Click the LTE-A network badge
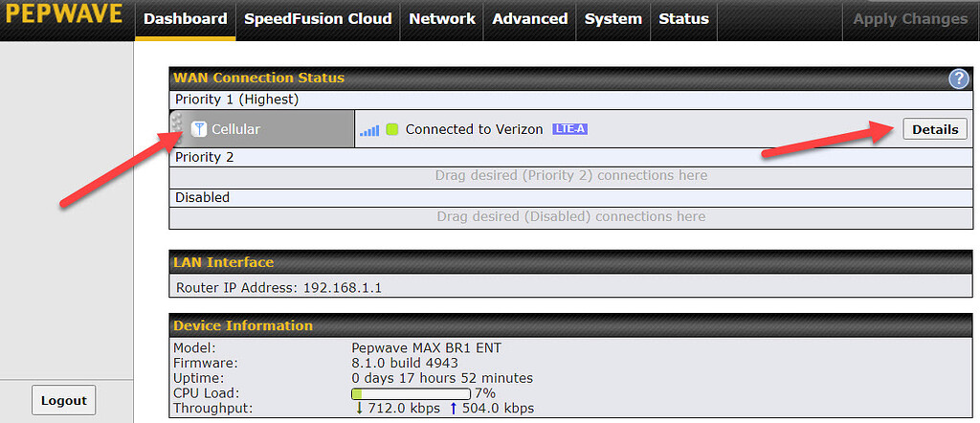 [569, 129]
